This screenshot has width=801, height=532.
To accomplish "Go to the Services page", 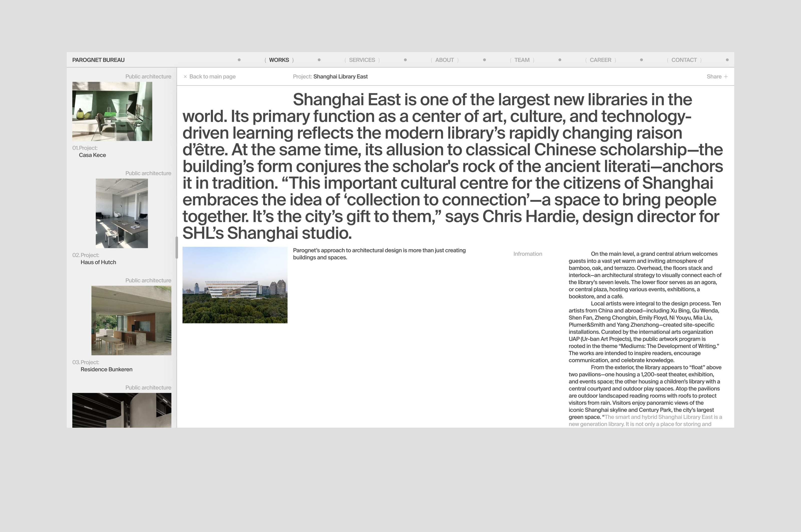I will coord(362,60).
